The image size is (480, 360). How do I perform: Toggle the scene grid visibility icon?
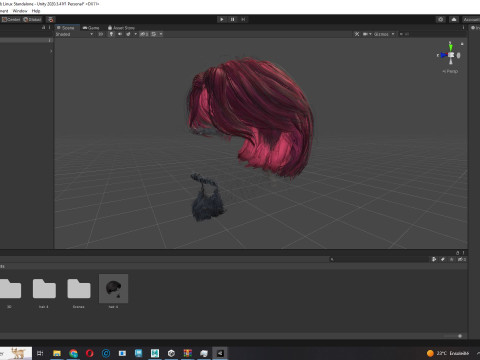[154, 34]
